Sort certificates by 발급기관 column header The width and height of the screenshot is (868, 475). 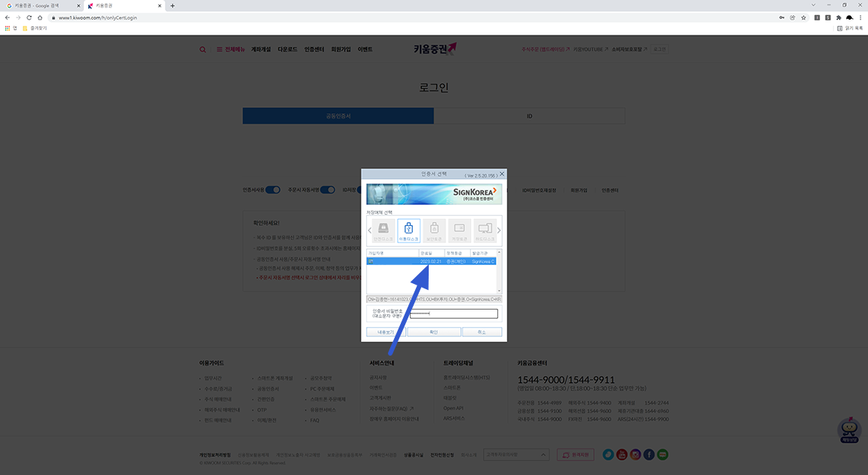pos(483,253)
